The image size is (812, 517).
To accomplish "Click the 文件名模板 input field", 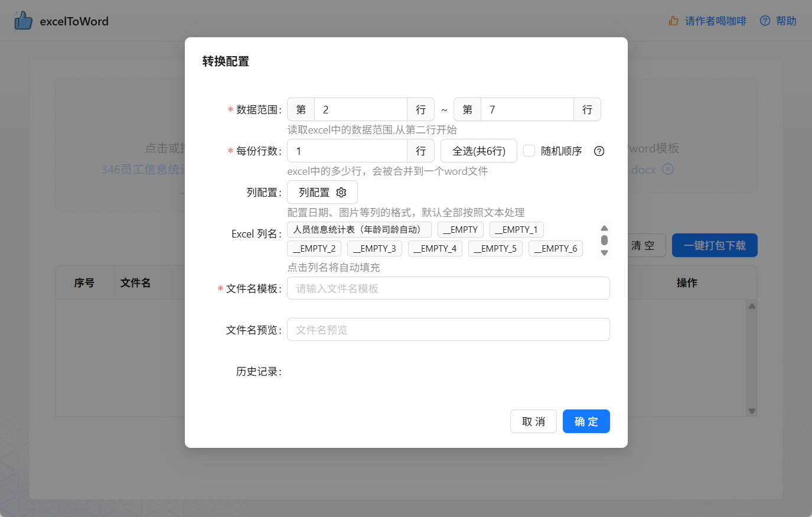I will [x=448, y=288].
